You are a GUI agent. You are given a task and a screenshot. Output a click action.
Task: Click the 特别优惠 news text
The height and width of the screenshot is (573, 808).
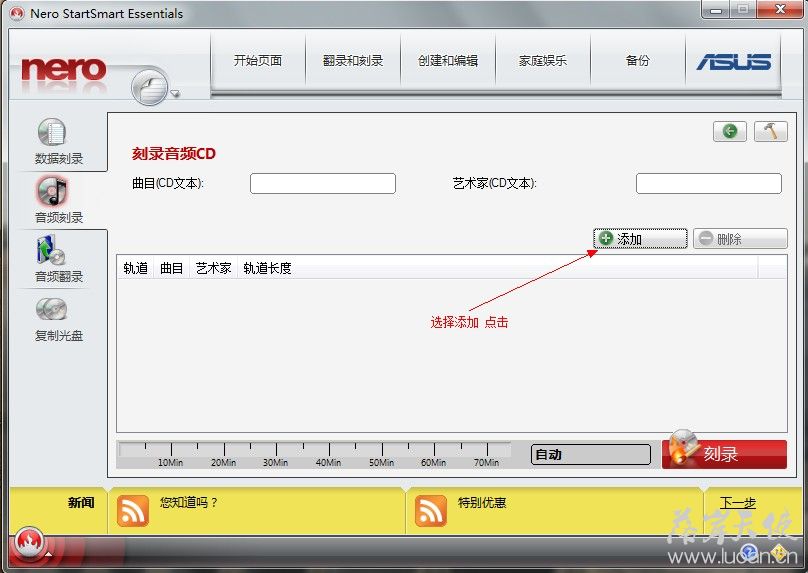coord(482,502)
